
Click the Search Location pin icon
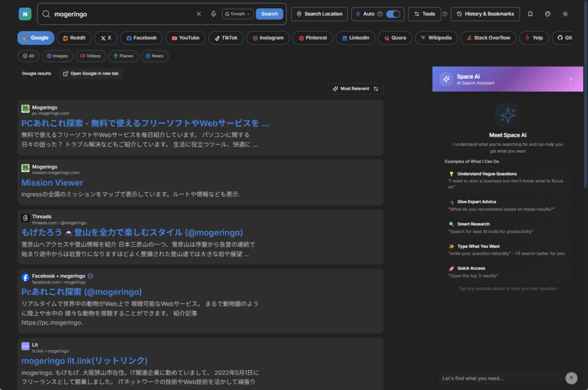pyautogui.click(x=299, y=14)
